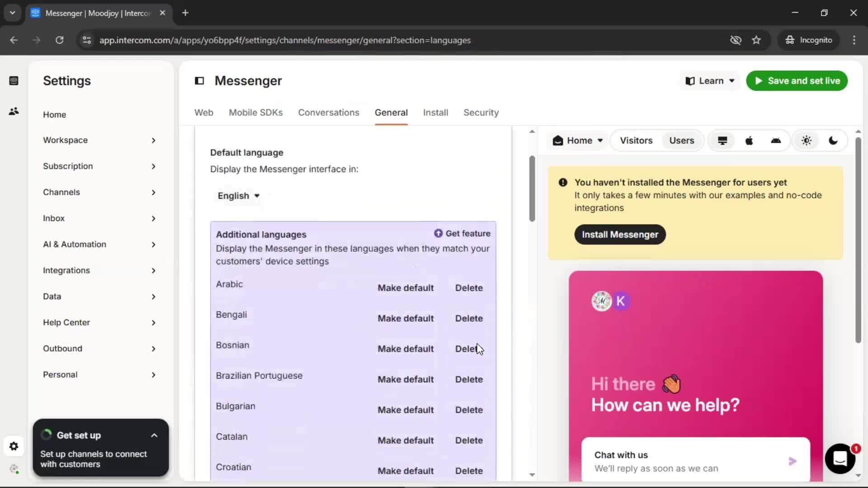868x488 pixels.
Task: Open the Contacts people icon in left rail
Action: point(14,111)
